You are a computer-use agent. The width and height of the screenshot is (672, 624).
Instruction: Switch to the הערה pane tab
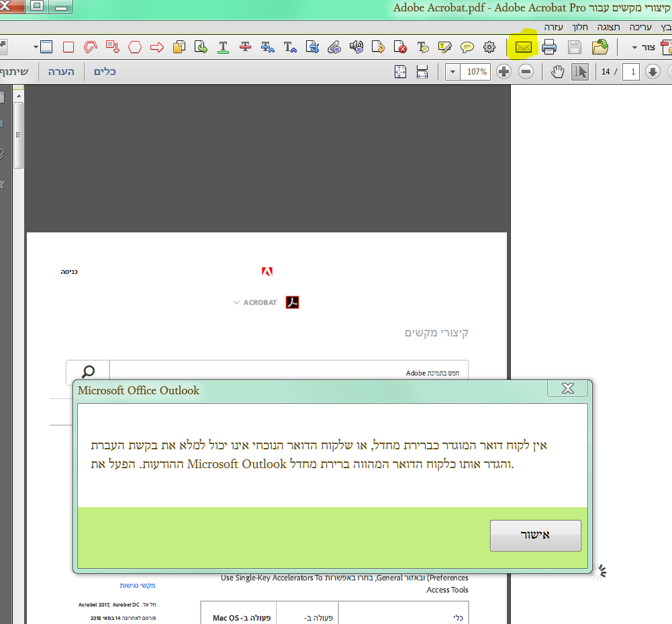[x=61, y=72]
